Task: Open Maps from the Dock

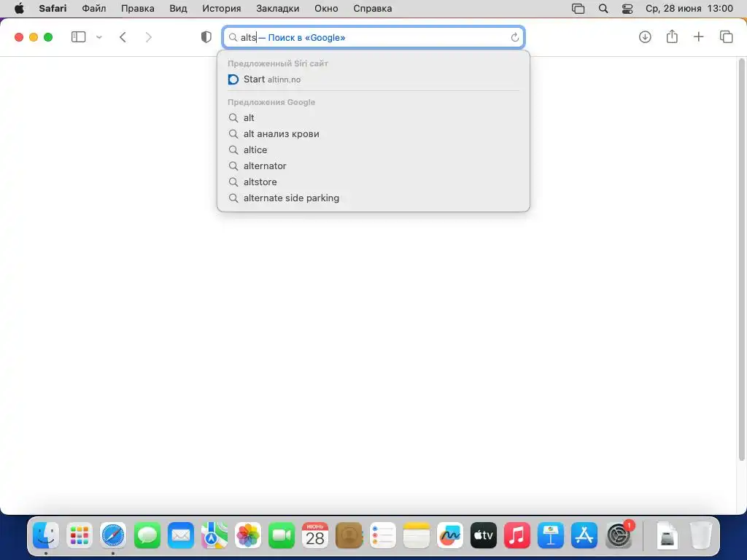Action: pyautogui.click(x=214, y=535)
